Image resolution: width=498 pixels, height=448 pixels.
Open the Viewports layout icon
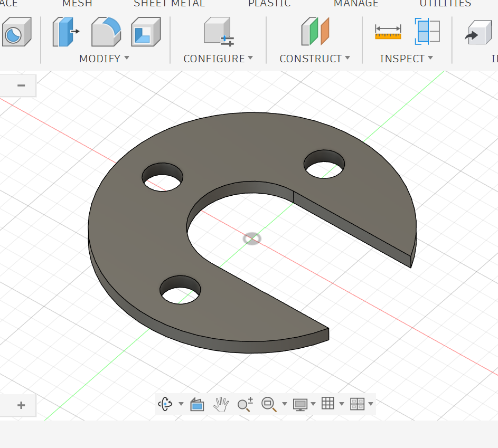358,404
